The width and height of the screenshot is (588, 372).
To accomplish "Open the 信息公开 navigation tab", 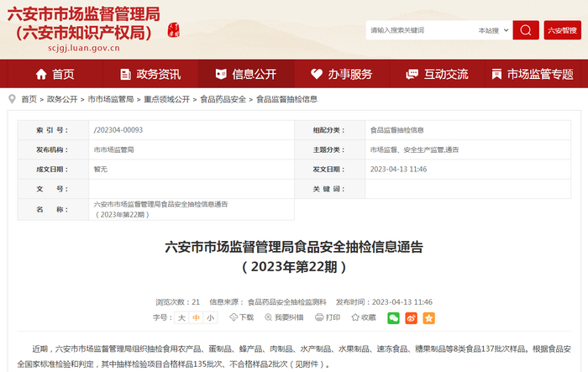I will pyautogui.click(x=246, y=74).
